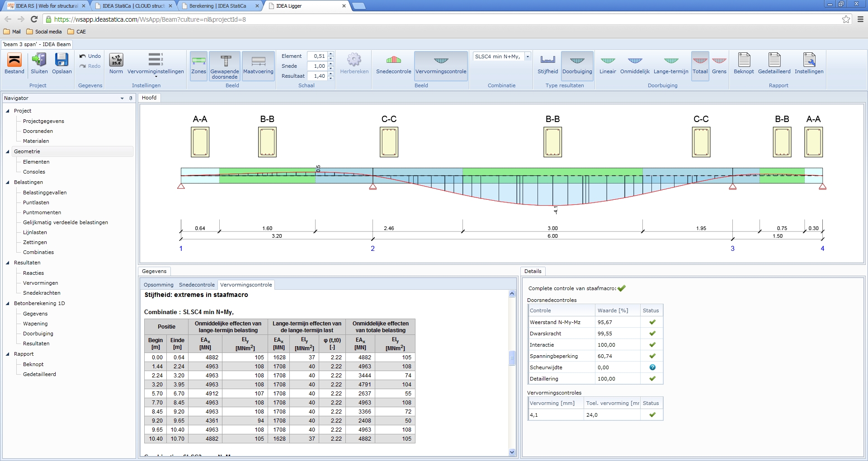Click the Undo button
Screen dimensions: 868x461
click(x=90, y=56)
